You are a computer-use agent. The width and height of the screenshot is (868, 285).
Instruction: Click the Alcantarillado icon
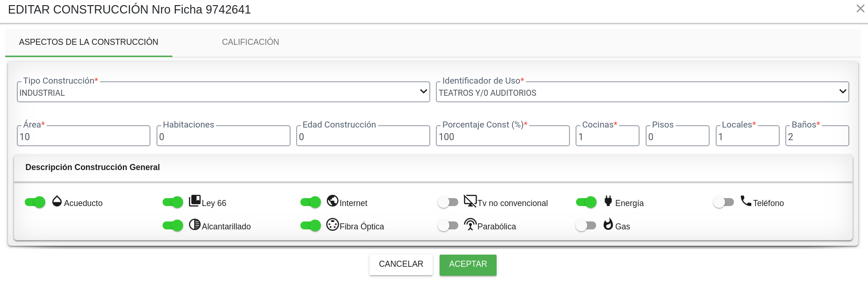point(195,224)
